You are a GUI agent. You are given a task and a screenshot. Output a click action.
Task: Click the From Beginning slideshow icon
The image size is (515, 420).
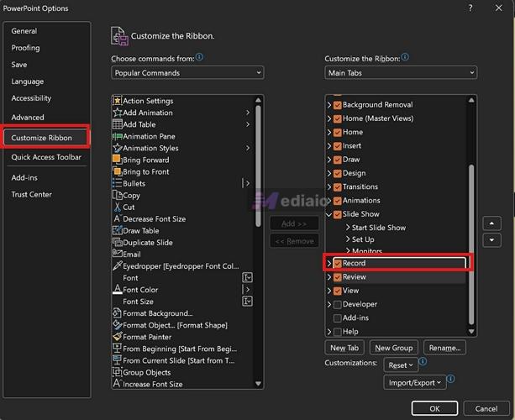(x=118, y=349)
